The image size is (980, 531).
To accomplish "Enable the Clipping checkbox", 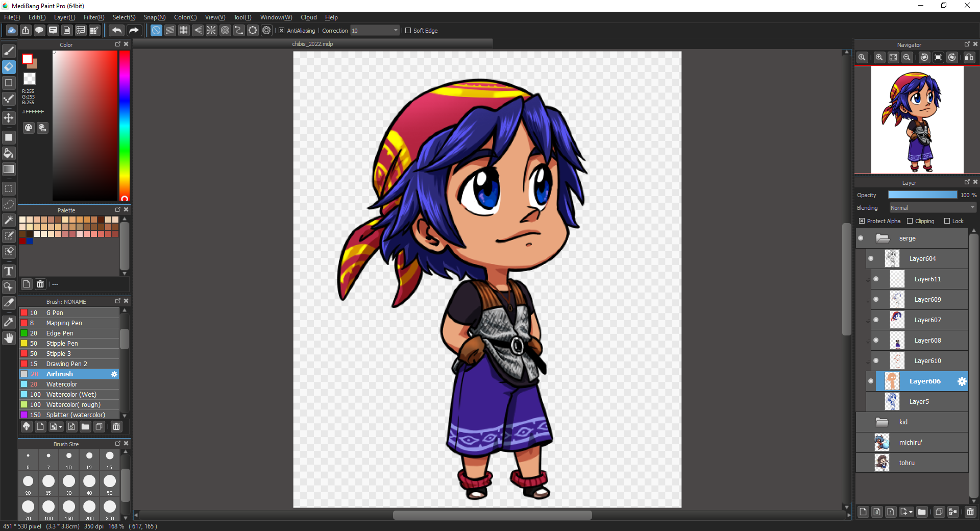I will click(910, 221).
